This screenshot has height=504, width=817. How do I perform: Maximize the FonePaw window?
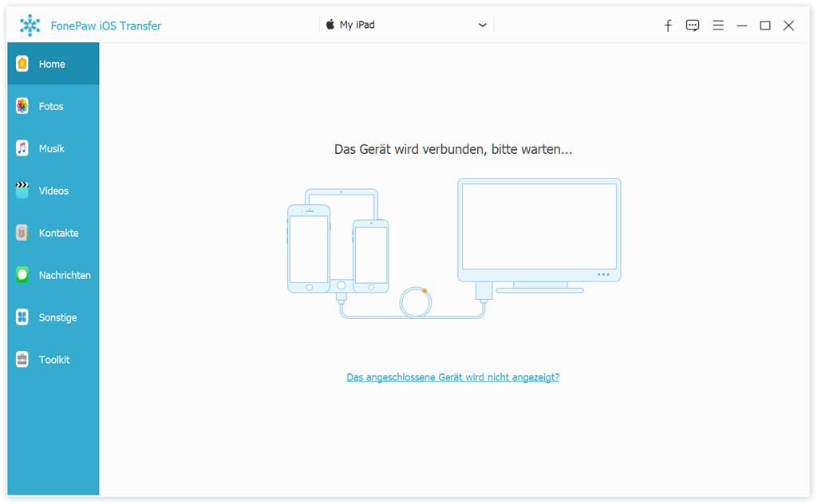point(765,26)
